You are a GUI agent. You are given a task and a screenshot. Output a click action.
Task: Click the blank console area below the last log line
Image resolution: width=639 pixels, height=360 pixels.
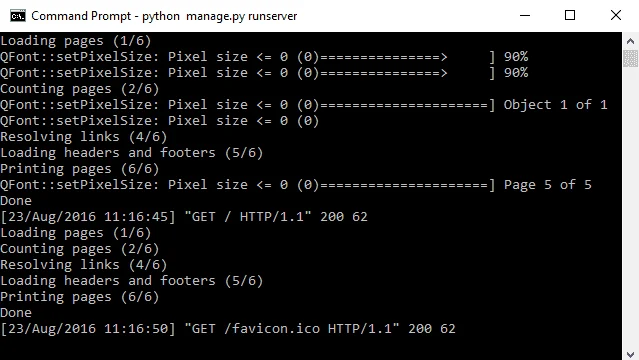tap(311, 348)
